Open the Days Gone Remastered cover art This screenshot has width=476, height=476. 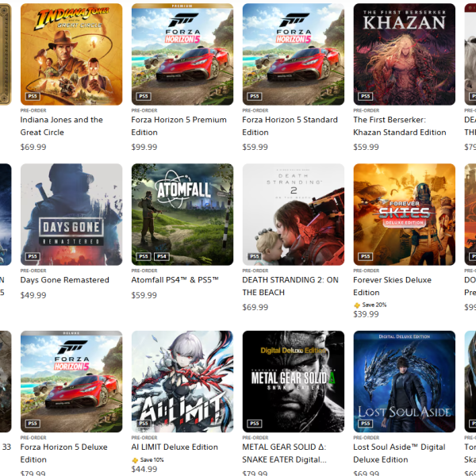(x=71, y=215)
